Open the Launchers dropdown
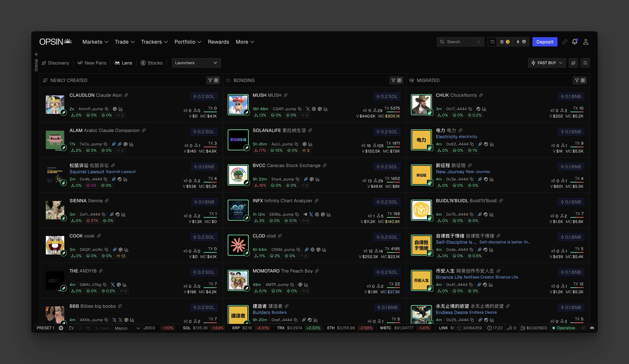Viewport: 629px width, 364px height. 196,63
